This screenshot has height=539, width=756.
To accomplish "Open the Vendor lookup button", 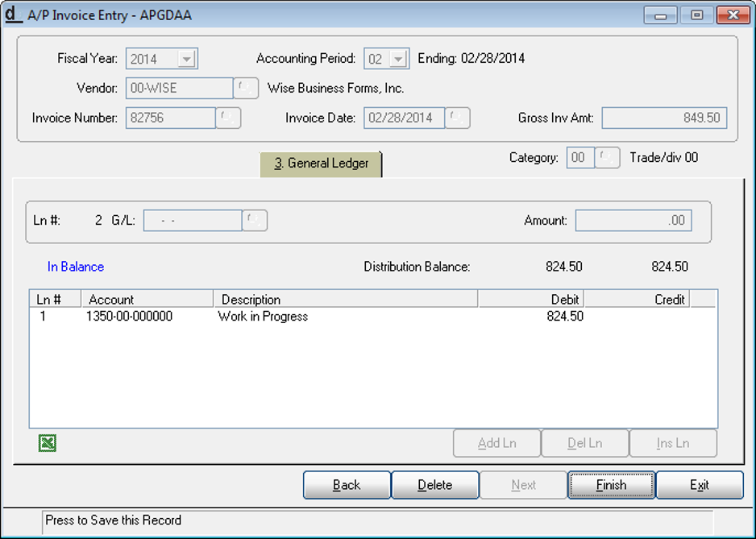I will pyautogui.click(x=246, y=89).
